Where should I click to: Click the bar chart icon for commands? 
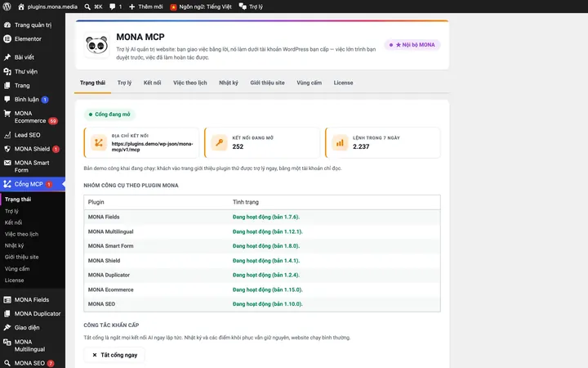pyautogui.click(x=340, y=142)
